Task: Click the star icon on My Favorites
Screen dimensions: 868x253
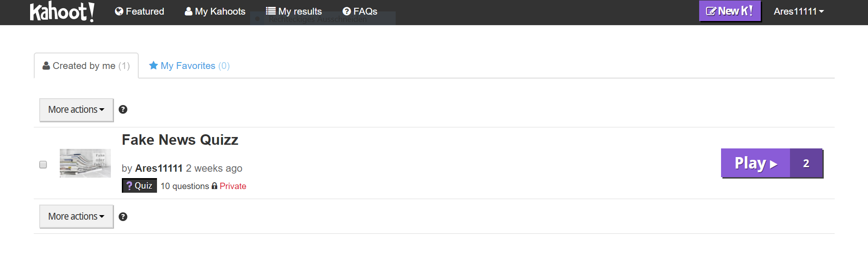Action: coord(153,65)
